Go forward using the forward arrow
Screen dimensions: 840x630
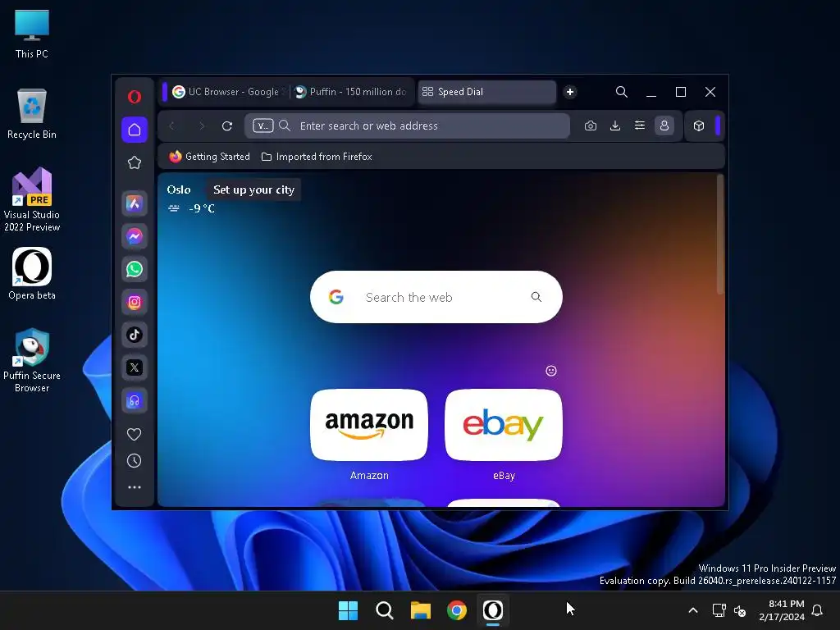(202, 126)
